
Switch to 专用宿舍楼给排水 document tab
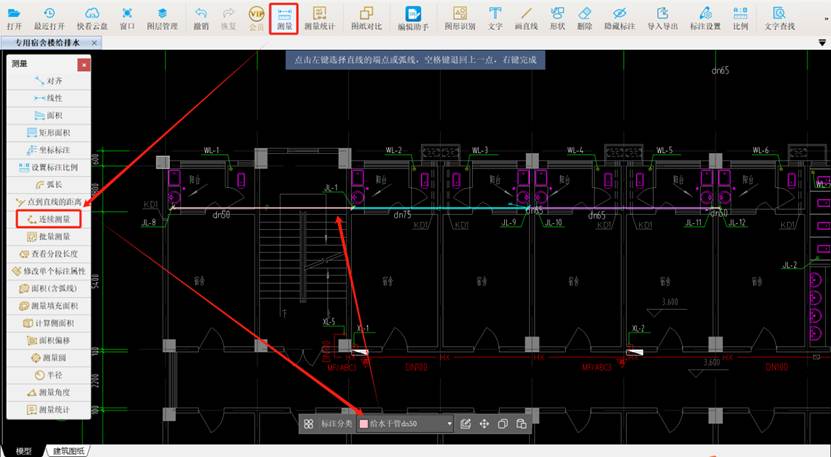[48, 42]
